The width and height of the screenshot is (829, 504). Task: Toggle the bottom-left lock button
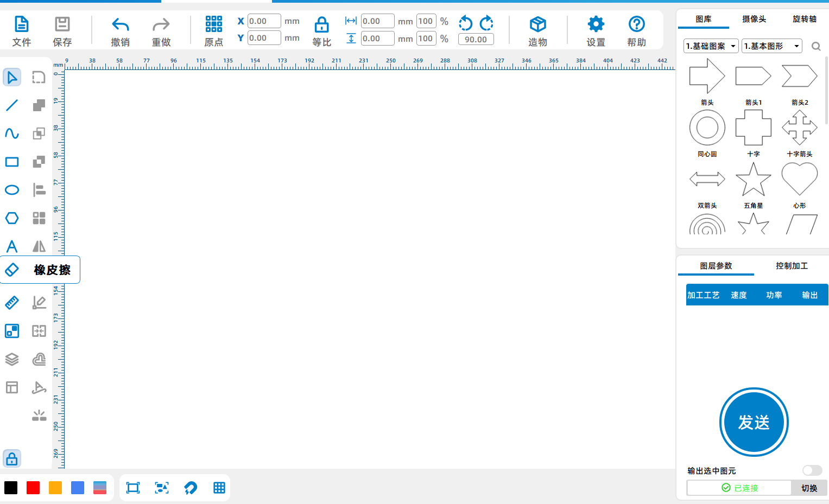(x=12, y=459)
